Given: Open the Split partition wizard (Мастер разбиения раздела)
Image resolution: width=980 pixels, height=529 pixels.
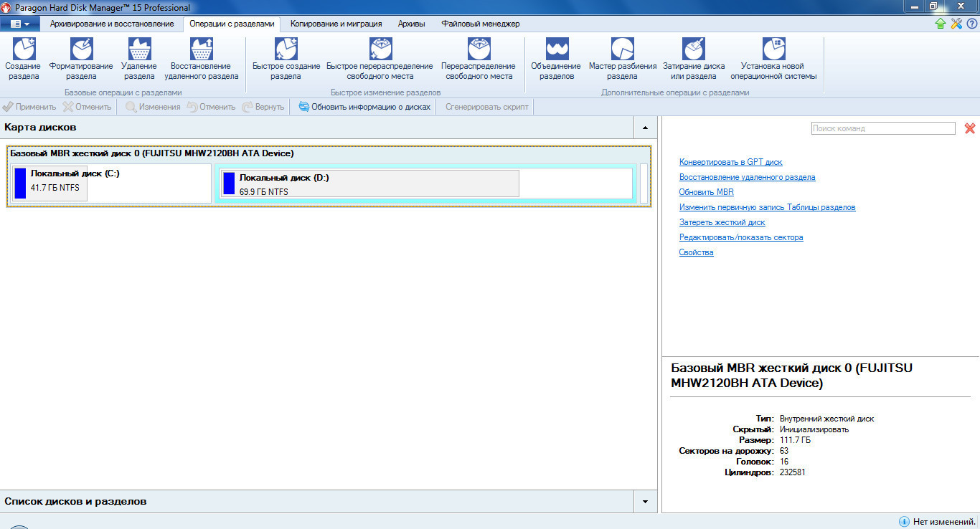Looking at the screenshot, I should (622, 50).
